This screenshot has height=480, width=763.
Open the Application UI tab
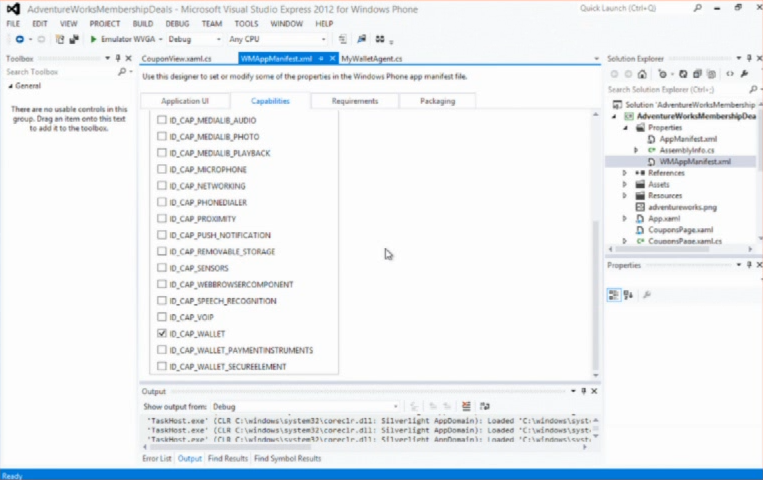(185, 101)
